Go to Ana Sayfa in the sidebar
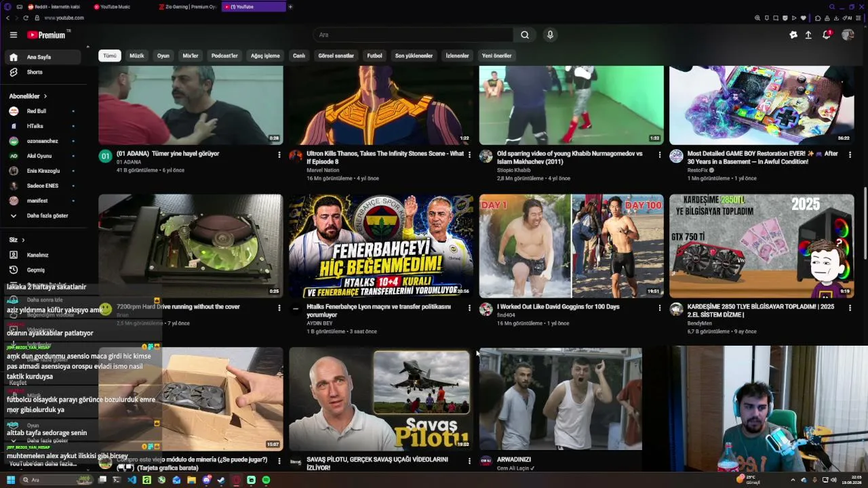 coord(43,57)
